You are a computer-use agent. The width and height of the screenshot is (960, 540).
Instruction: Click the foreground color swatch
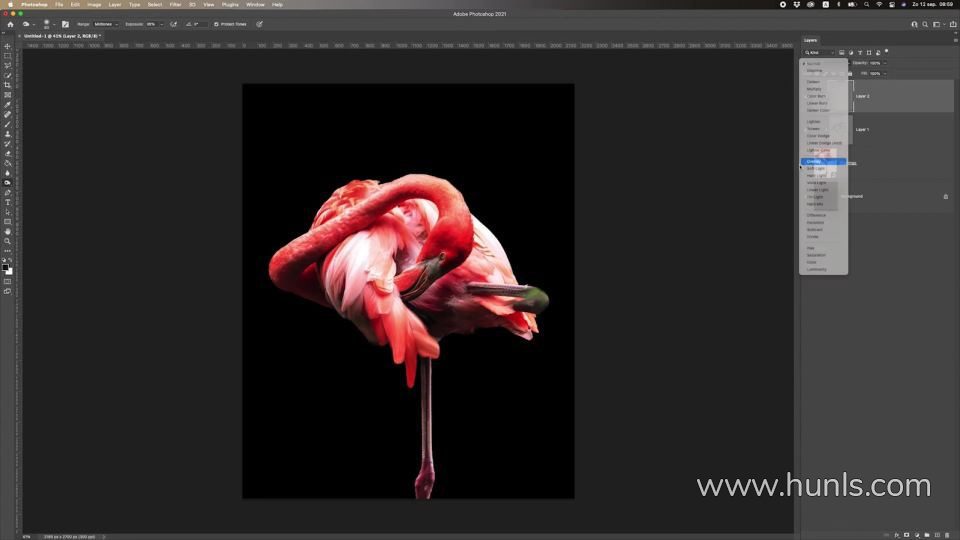click(6, 267)
